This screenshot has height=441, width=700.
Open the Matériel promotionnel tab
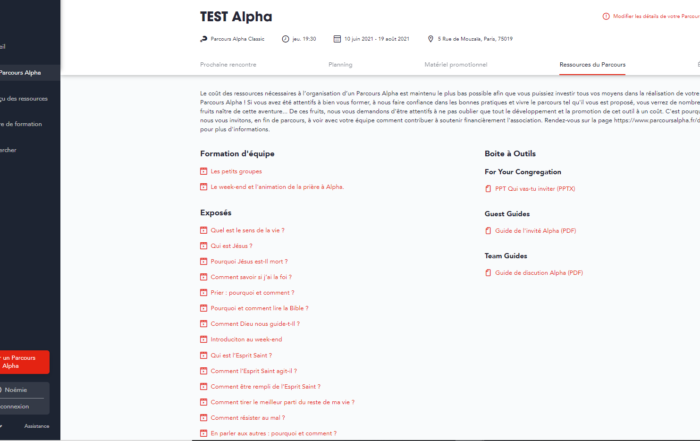tap(456, 65)
